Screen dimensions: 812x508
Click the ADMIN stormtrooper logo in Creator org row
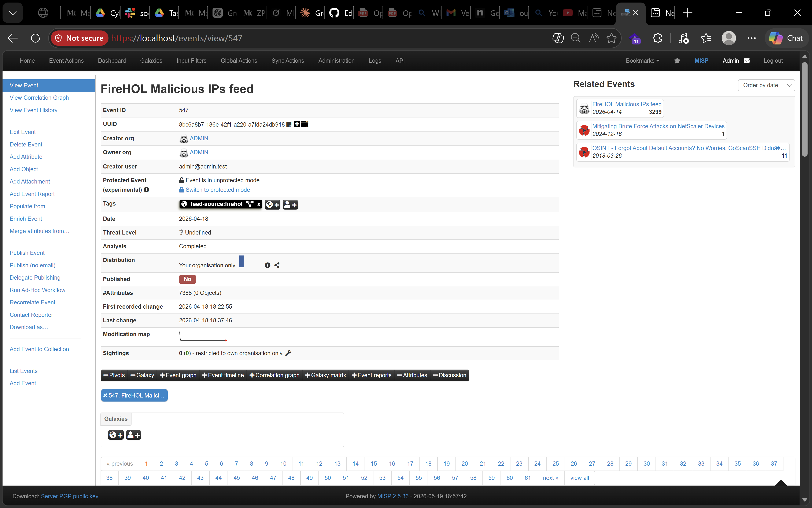tap(184, 139)
